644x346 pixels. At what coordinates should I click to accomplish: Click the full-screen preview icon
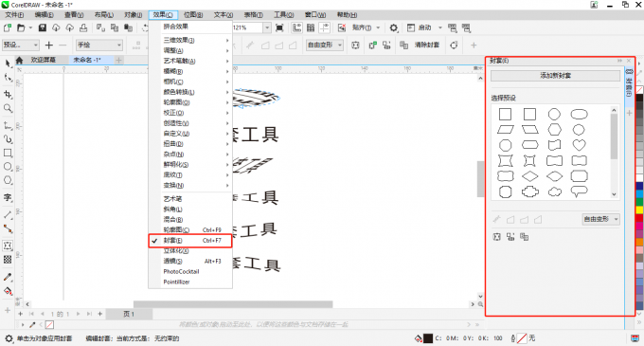click(x=279, y=27)
